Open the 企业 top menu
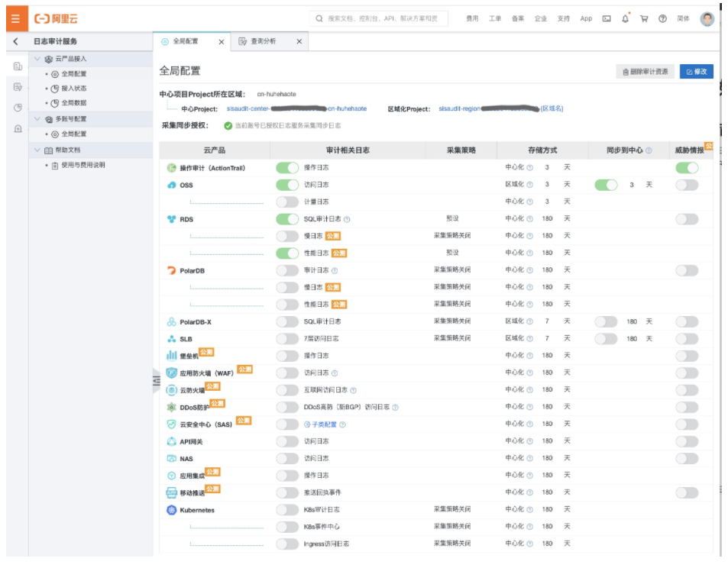The width and height of the screenshot is (728, 568). [x=540, y=18]
